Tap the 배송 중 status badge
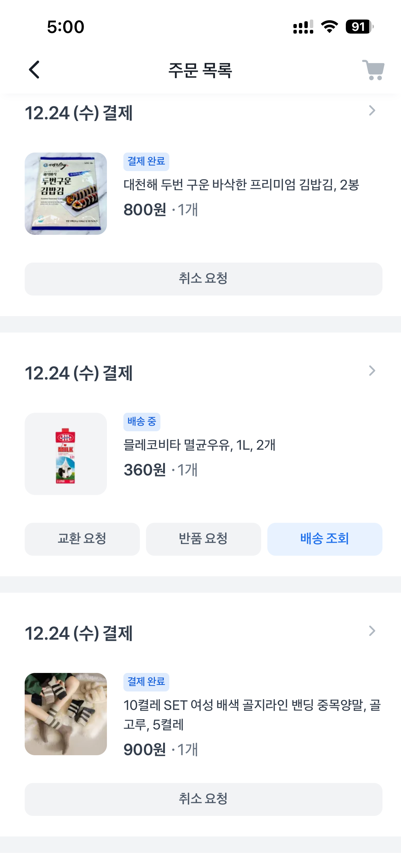 click(142, 422)
